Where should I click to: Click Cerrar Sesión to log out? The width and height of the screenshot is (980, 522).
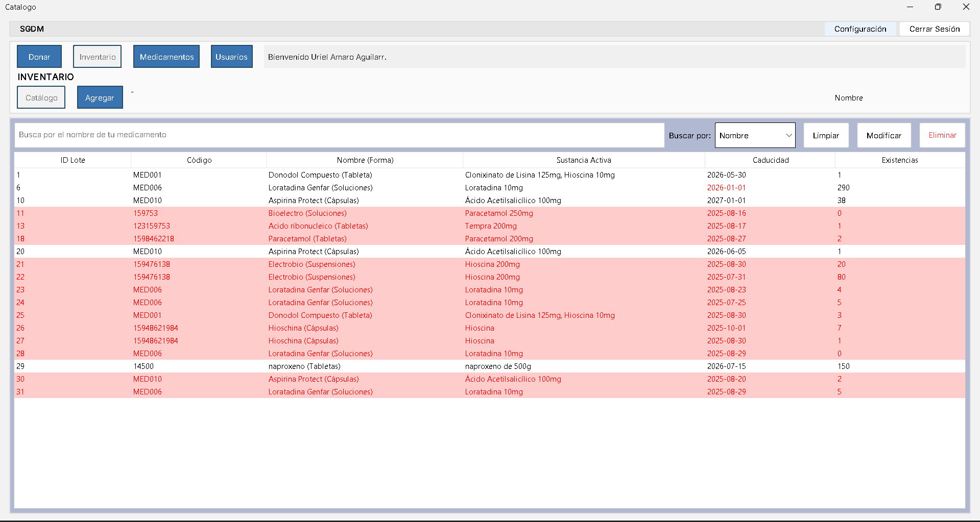[934, 29]
